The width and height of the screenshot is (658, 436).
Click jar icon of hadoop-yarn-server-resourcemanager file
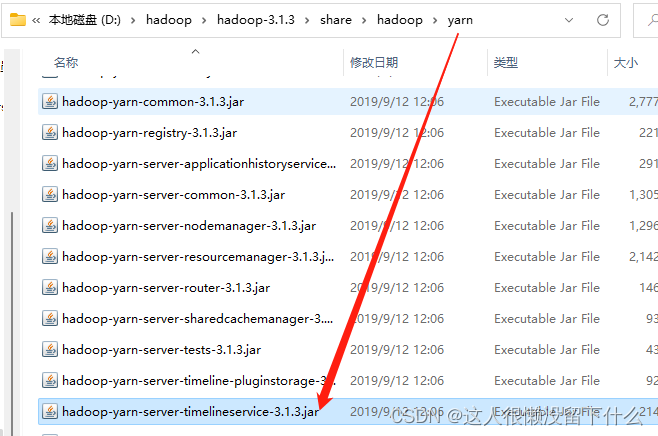50,256
